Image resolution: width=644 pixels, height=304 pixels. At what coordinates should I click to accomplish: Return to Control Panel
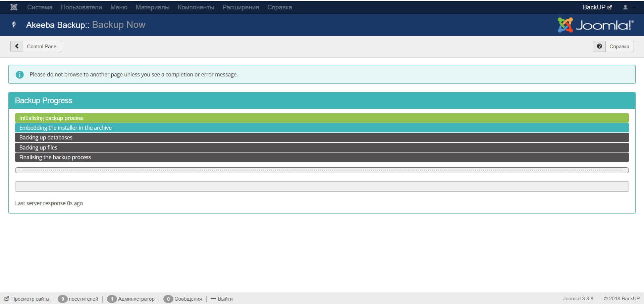coord(42,46)
